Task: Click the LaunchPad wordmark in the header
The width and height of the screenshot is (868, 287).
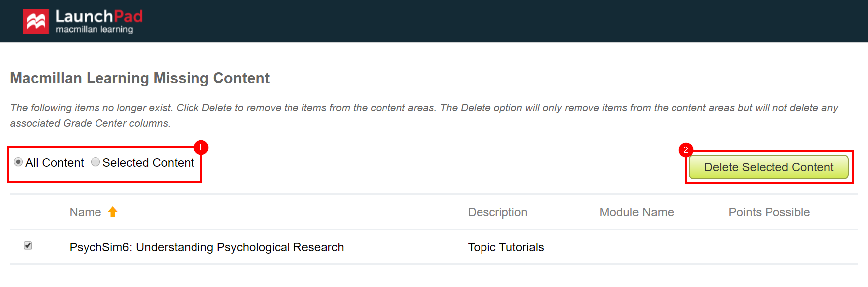Action: pyautogui.click(x=97, y=15)
